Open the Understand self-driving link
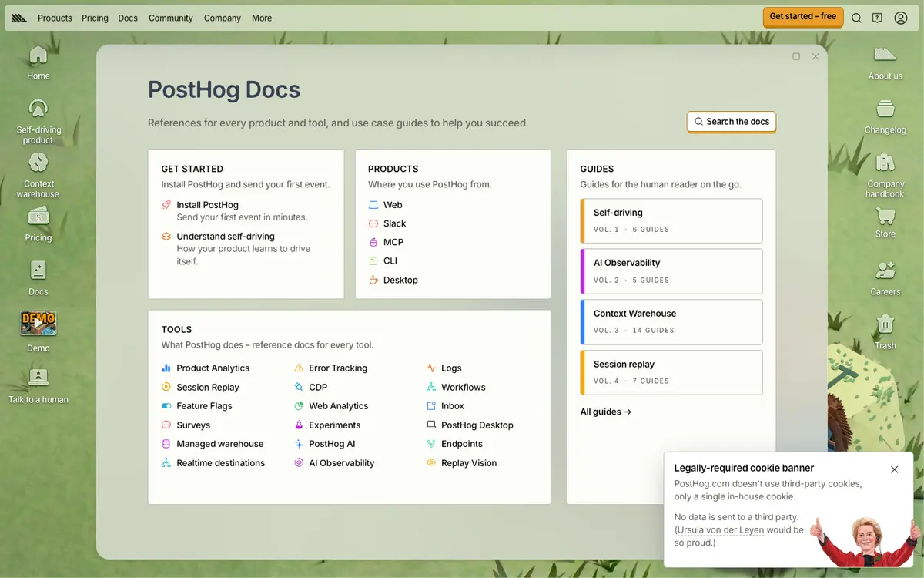 point(226,237)
